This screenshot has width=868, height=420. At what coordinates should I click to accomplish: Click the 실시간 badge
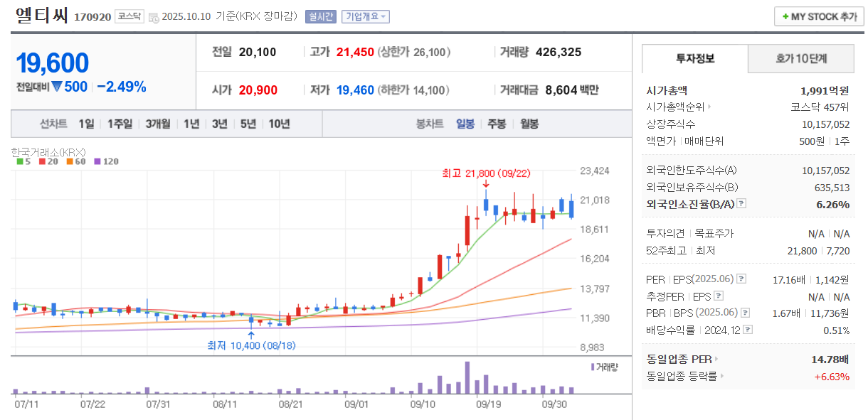point(320,16)
